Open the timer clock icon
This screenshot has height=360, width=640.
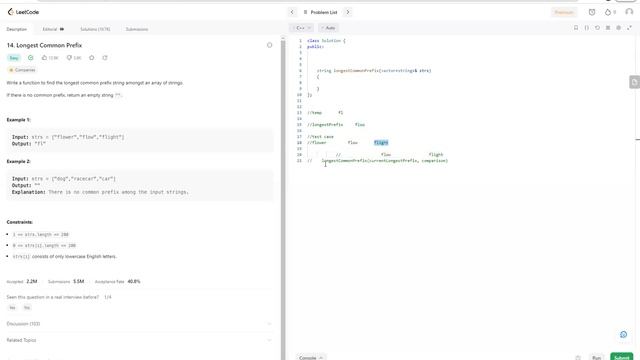[592, 12]
